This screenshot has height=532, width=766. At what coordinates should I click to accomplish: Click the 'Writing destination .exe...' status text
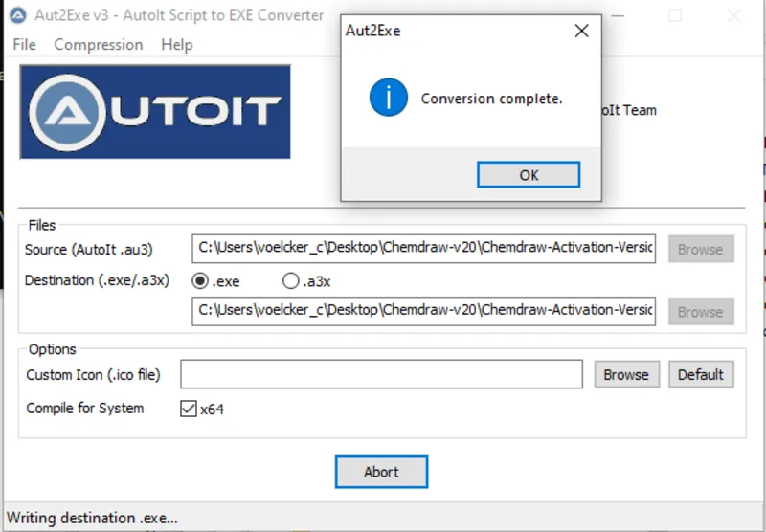pos(92,518)
